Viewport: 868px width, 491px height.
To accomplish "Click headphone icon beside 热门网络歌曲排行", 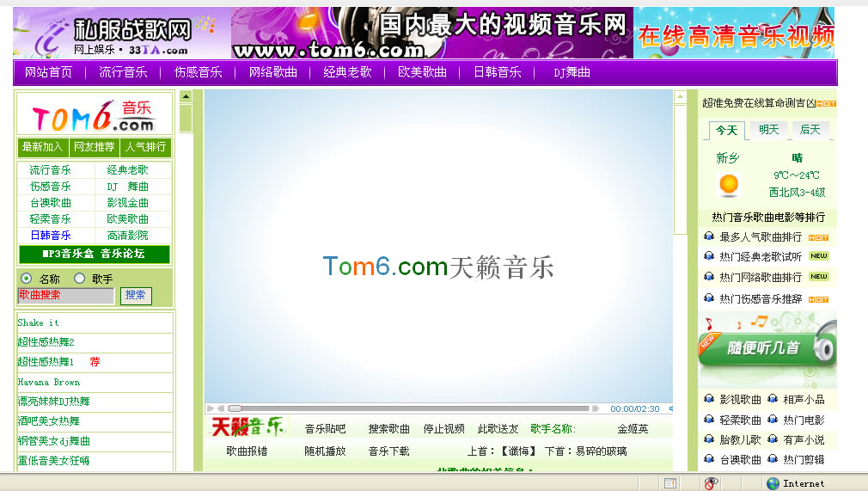I will pos(708,277).
